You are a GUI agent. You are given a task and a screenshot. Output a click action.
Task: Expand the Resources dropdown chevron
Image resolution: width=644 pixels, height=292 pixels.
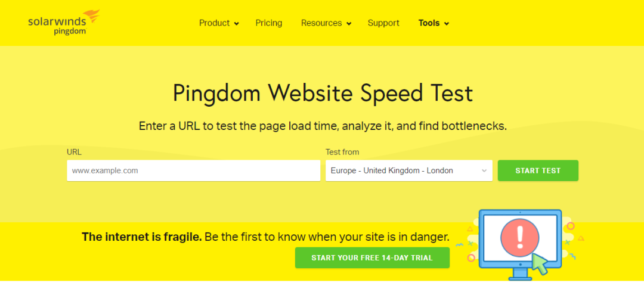(x=349, y=24)
